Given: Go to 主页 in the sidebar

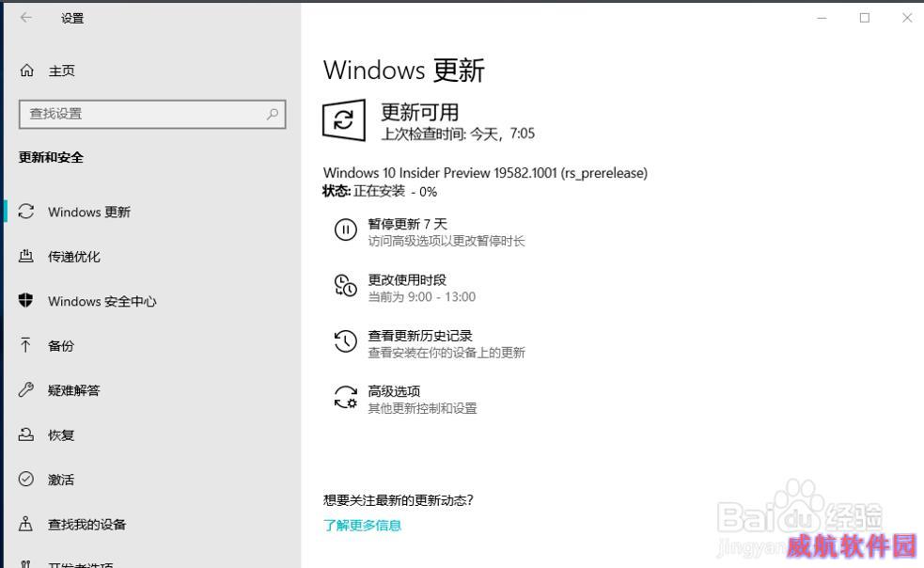Looking at the screenshot, I should click(61, 71).
